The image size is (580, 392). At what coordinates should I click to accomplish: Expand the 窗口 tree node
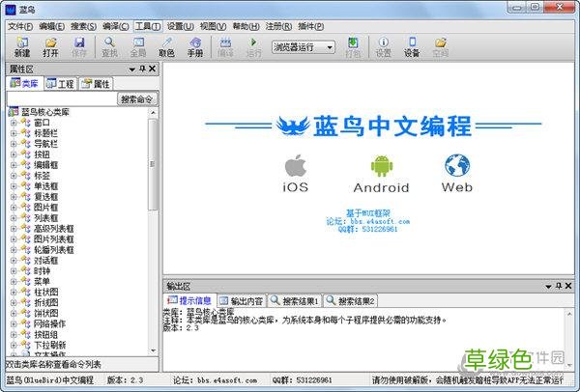pyautogui.click(x=14, y=123)
